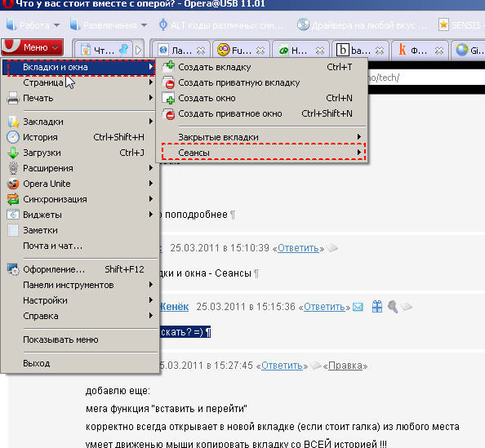The image size is (485, 448).
Task: Switch to the Чт… pinned tab
Action: (104, 50)
